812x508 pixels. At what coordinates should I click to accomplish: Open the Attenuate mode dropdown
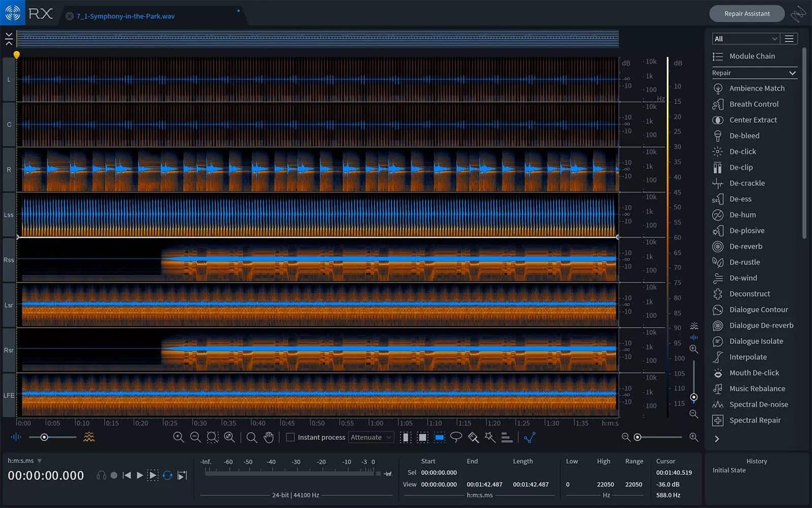click(371, 437)
